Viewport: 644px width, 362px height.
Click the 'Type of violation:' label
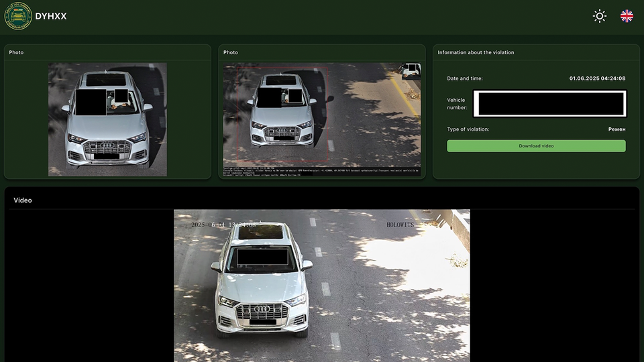pos(468,129)
